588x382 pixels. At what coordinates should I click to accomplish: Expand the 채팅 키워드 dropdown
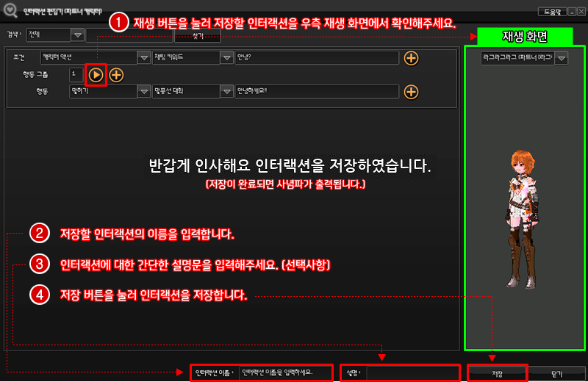pos(225,58)
